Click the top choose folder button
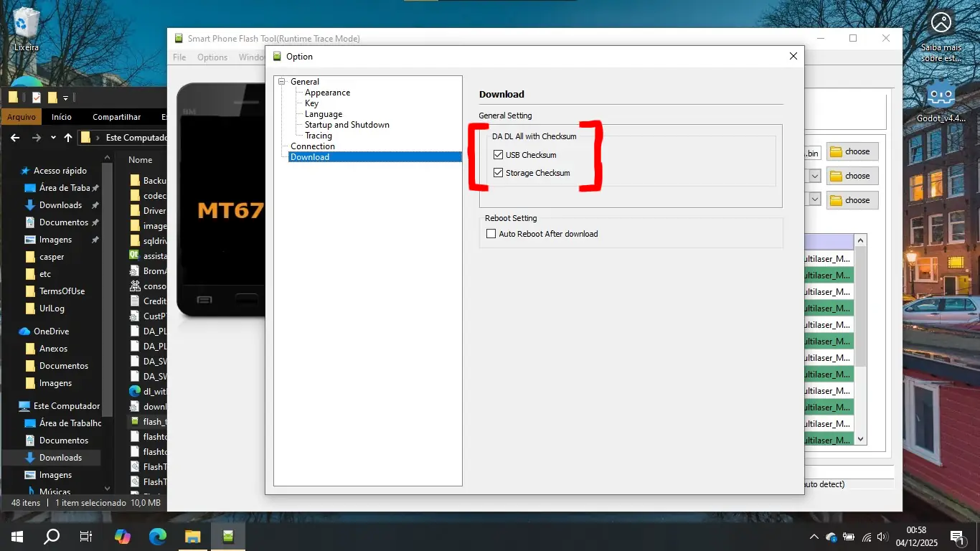 click(x=852, y=151)
